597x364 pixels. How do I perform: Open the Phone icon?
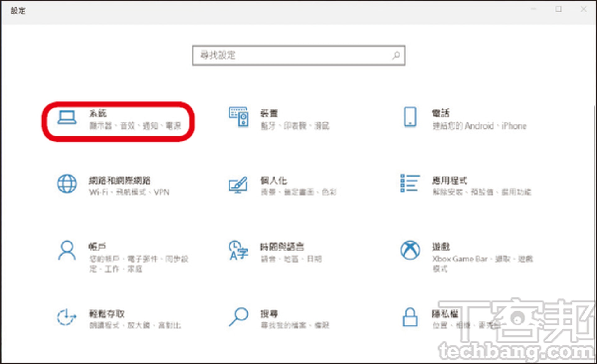point(410,117)
